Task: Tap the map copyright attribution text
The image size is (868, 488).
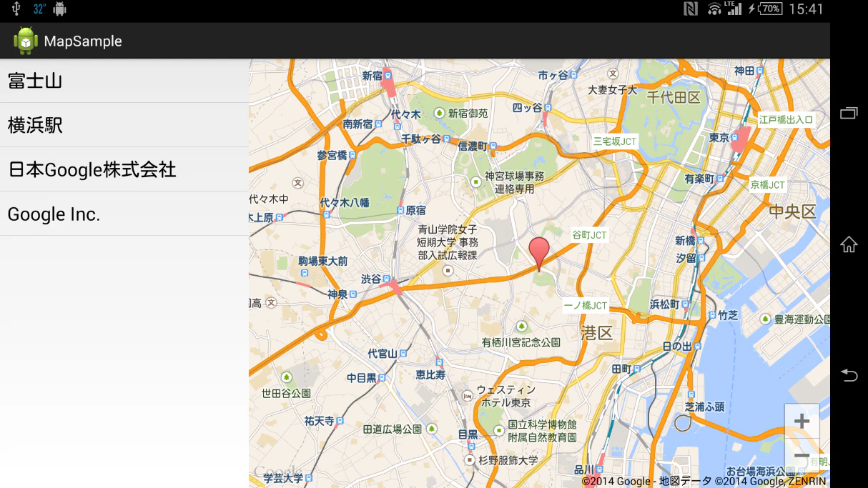Action: click(704, 482)
